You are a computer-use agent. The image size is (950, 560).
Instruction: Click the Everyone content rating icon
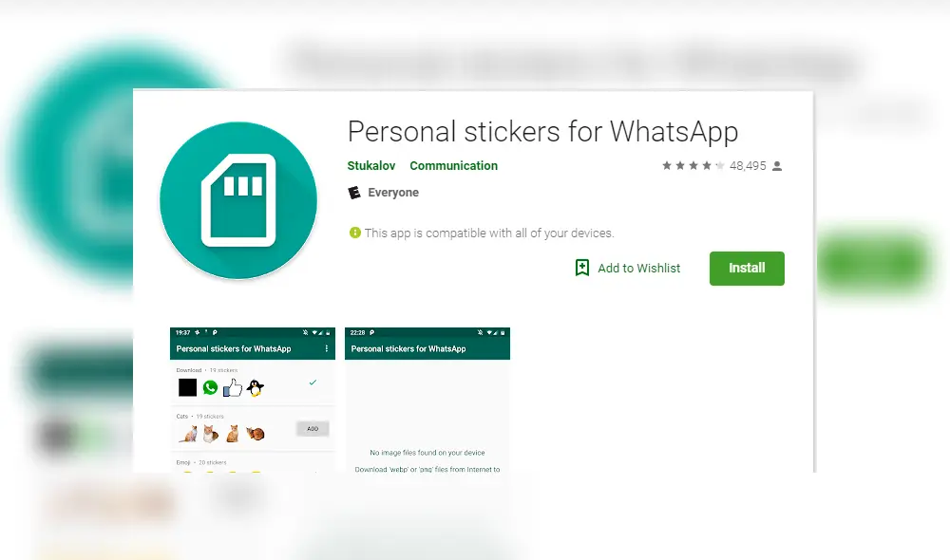pyautogui.click(x=354, y=193)
